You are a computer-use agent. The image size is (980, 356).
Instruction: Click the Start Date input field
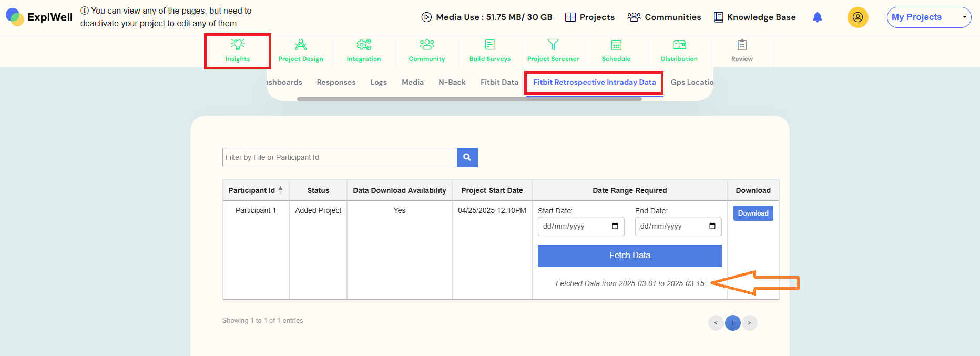(x=581, y=226)
